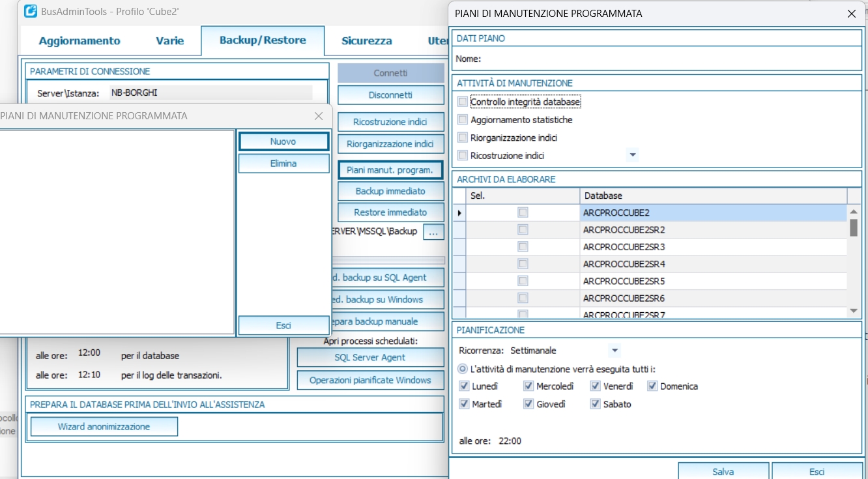This screenshot has height=479, width=868.
Task: Select the Backup/Restore tab
Action: (263, 40)
